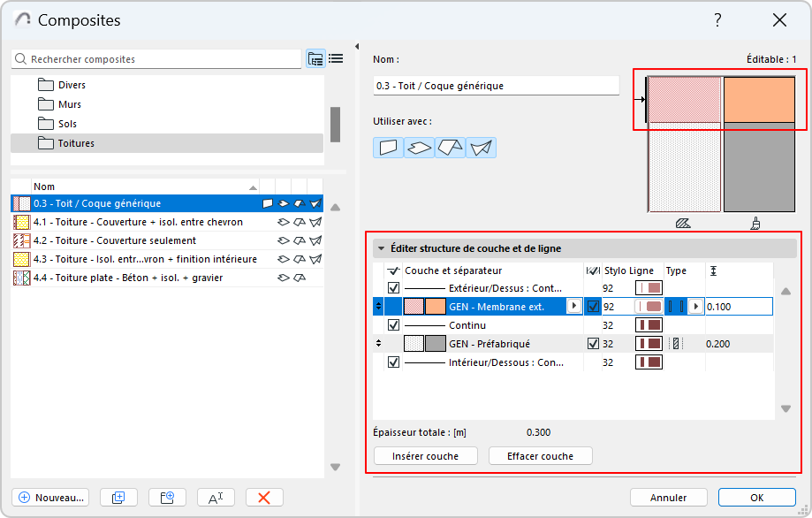Toggle 'use with Shell' tool button

481,148
